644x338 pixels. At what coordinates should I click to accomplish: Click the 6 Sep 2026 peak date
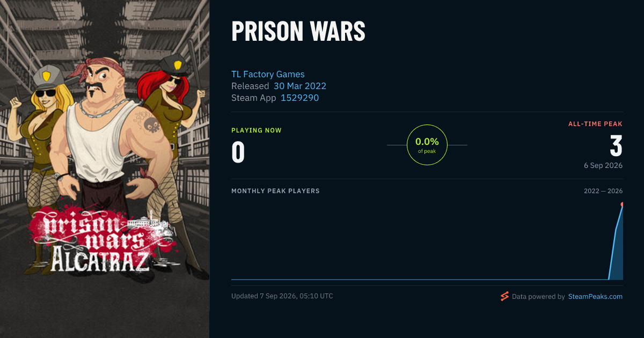[603, 165]
